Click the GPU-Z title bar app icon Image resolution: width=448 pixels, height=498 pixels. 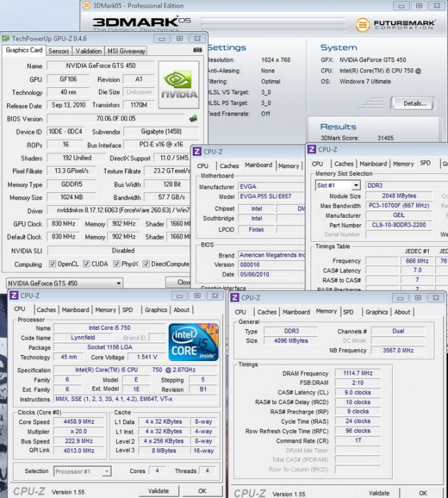(x=6, y=39)
